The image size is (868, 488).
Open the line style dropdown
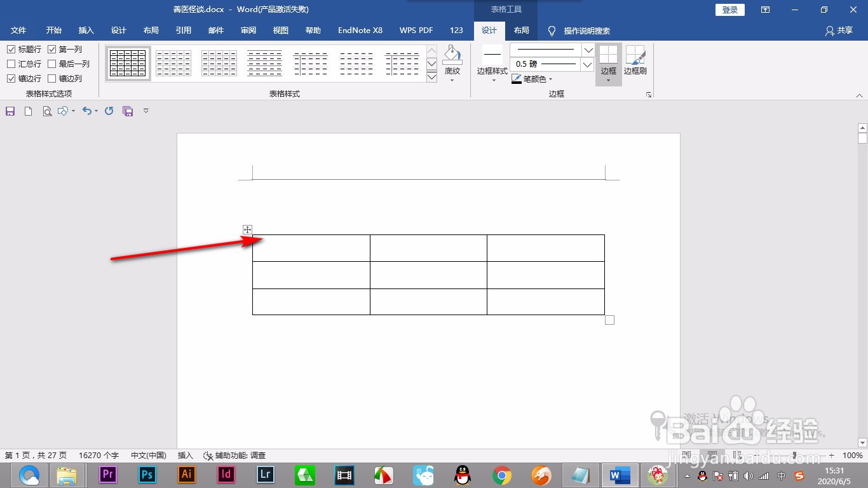(x=588, y=50)
